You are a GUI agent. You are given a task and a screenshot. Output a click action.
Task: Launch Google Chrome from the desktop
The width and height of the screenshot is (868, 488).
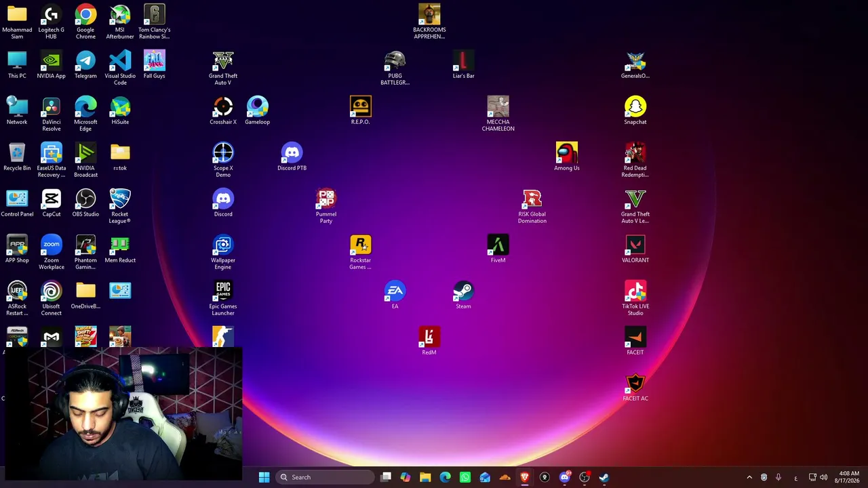(85, 21)
